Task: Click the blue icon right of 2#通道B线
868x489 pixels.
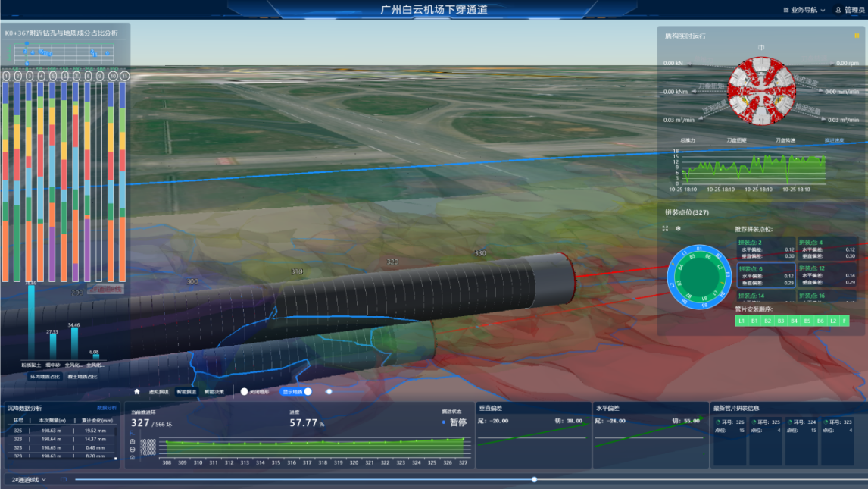Action: [64, 479]
